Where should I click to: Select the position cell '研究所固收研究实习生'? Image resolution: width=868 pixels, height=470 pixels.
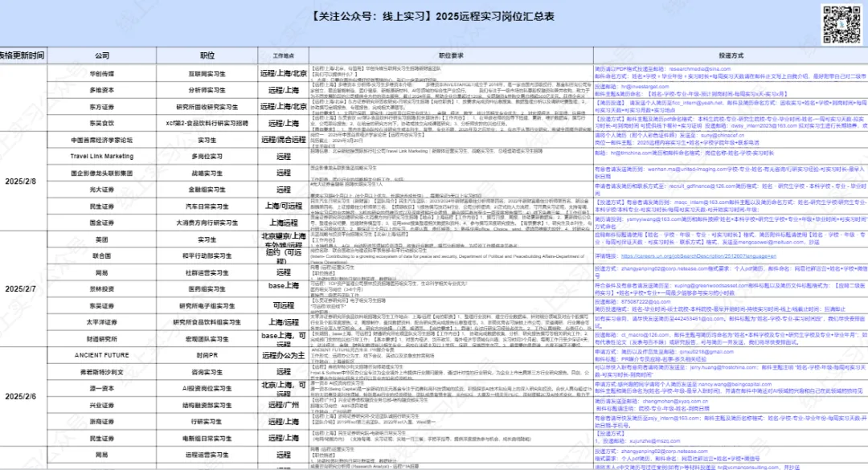207,107
